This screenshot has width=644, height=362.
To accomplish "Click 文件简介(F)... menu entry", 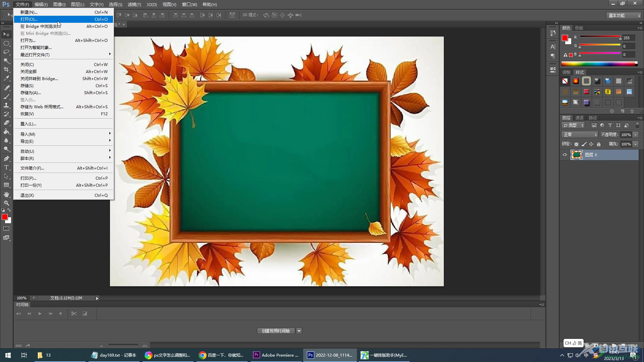I will [x=64, y=168].
